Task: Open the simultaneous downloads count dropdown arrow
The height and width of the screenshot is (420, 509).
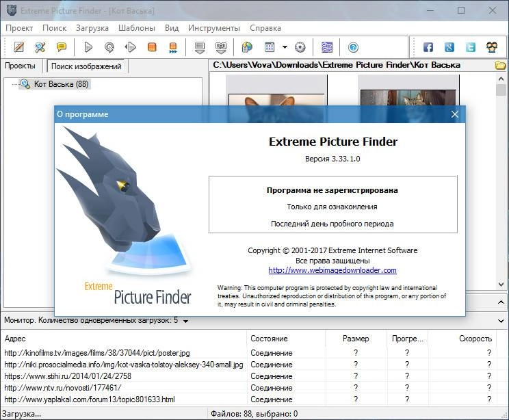Action: coord(185,321)
